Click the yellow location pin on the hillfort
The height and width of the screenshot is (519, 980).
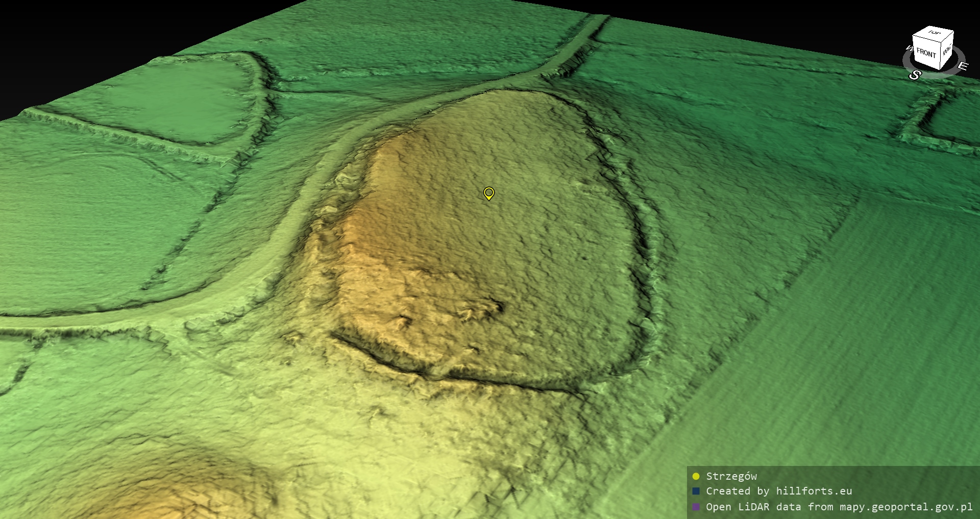(x=488, y=193)
